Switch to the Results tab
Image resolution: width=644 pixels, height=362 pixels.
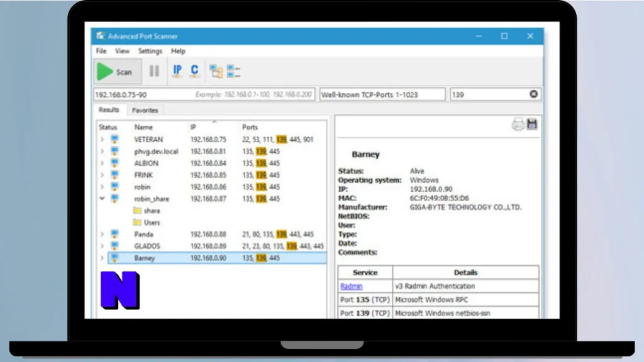coord(109,110)
